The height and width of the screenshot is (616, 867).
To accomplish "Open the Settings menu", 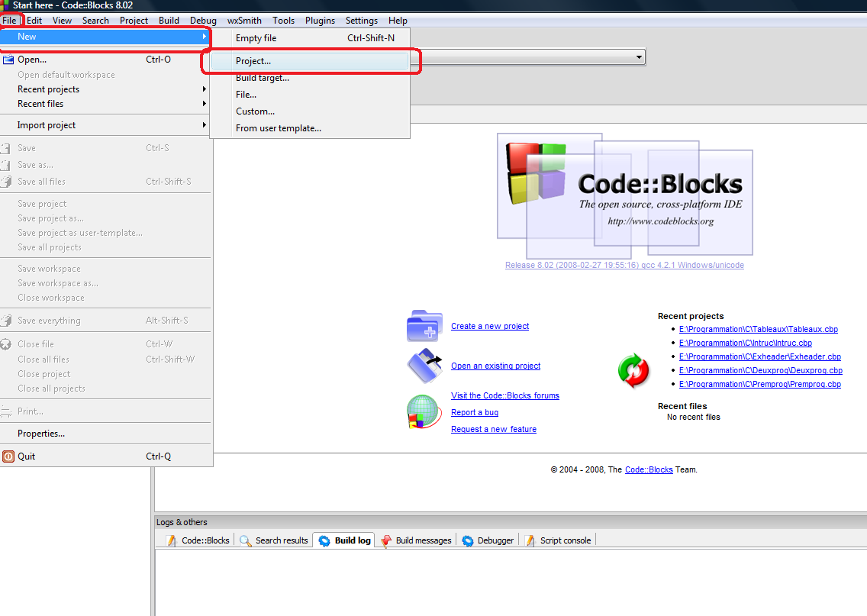I will click(x=362, y=21).
